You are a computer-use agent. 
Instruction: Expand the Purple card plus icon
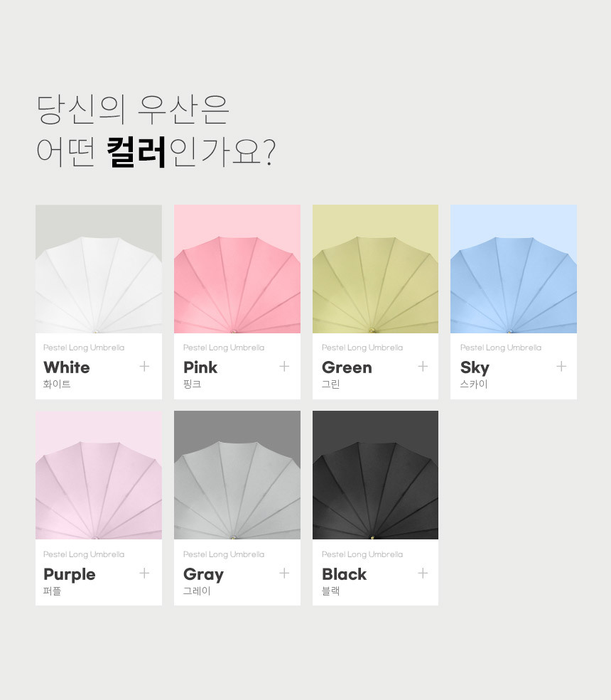[x=144, y=574]
